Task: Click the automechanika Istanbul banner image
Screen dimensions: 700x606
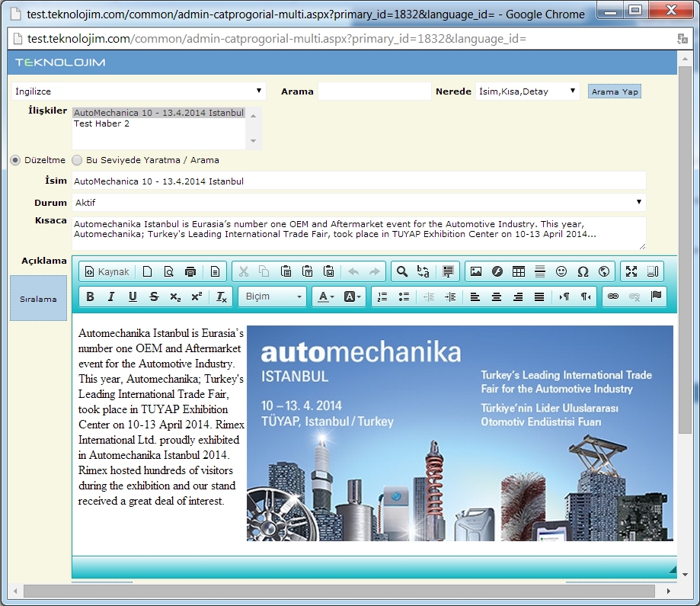Action: 460,433
